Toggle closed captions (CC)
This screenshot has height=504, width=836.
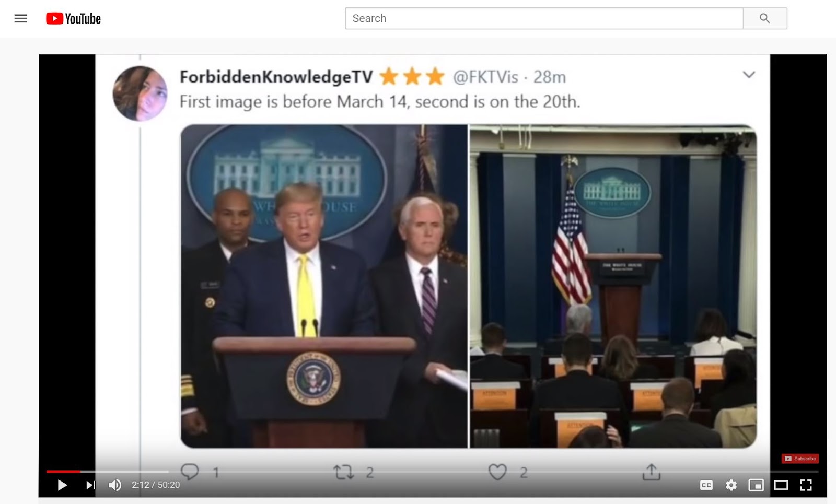click(x=706, y=485)
